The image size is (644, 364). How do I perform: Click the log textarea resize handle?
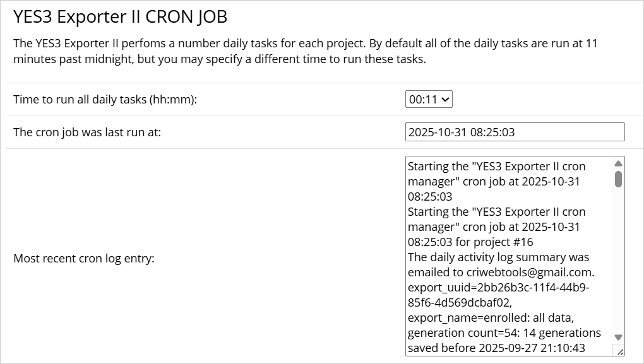coord(619,351)
